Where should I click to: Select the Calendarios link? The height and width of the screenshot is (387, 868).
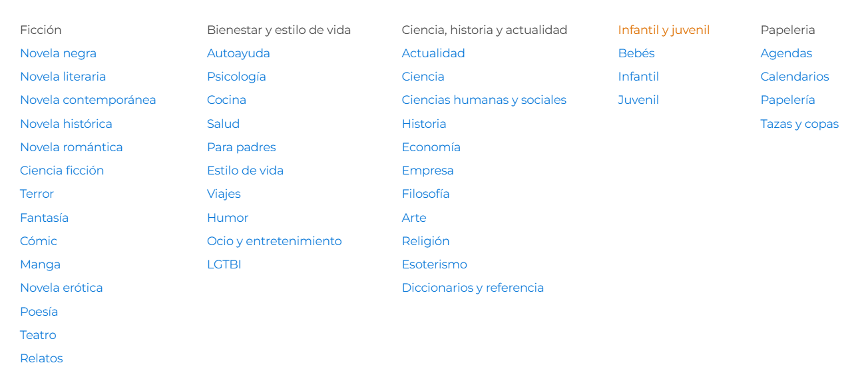tap(795, 77)
